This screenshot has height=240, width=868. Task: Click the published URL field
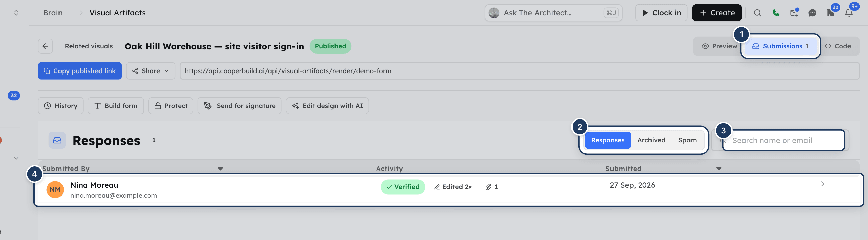tap(519, 71)
